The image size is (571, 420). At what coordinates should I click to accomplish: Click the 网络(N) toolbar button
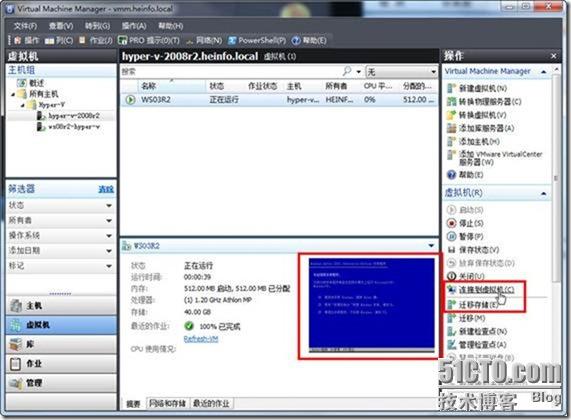pyautogui.click(x=204, y=40)
